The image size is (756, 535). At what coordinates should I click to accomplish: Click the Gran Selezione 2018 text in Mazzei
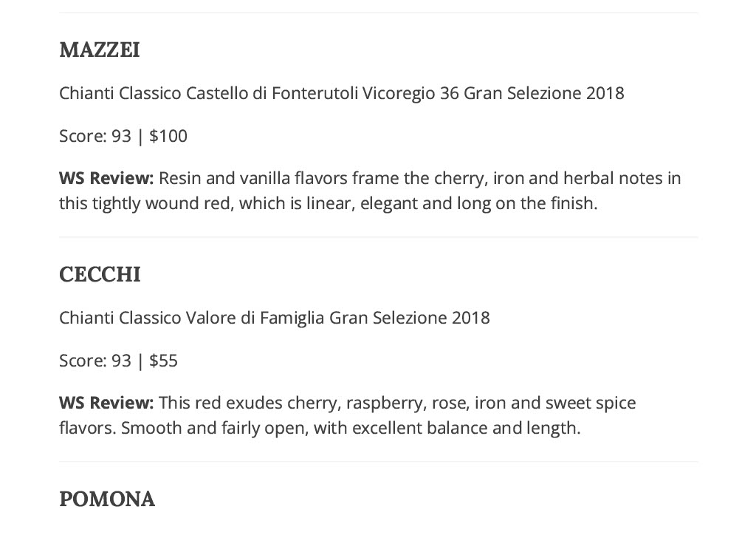click(544, 92)
